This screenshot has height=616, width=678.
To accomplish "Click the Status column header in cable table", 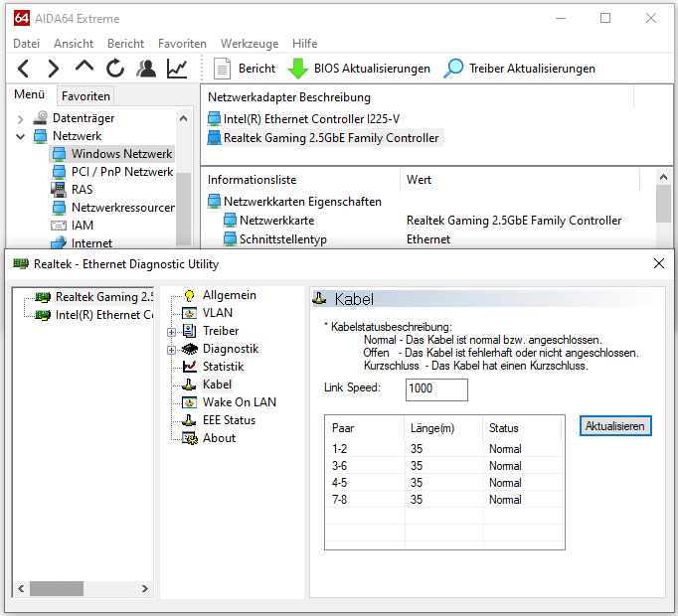I will tap(522, 428).
